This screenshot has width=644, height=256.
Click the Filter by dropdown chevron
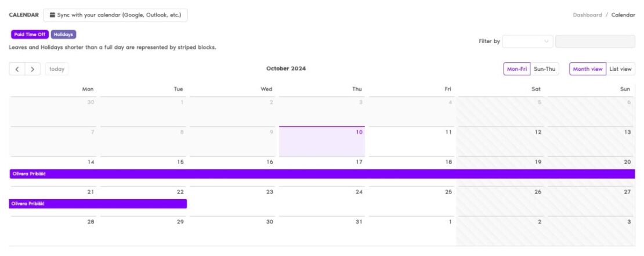[x=547, y=41]
